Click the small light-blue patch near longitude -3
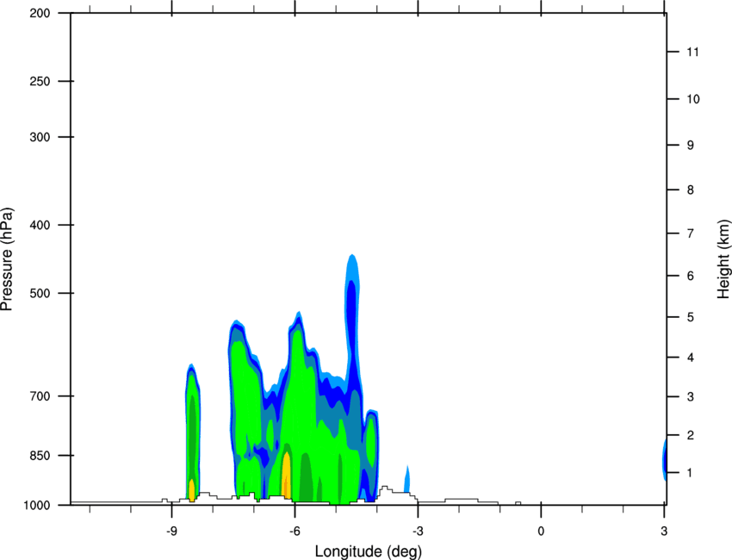The width and height of the screenshot is (732, 560). 407,479
